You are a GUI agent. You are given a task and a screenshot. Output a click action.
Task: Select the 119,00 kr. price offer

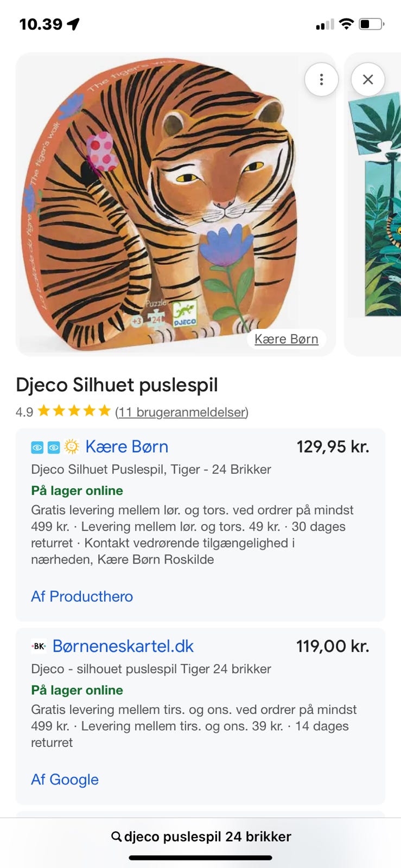333,646
